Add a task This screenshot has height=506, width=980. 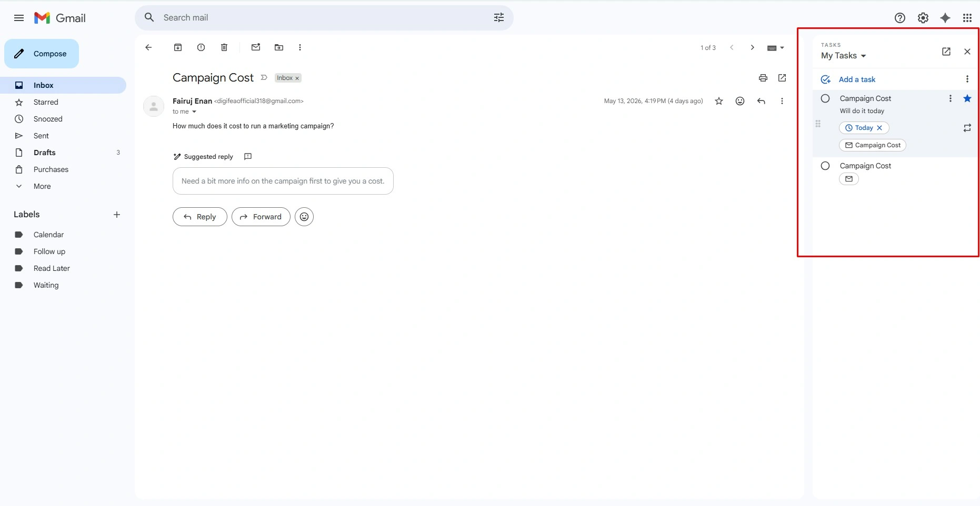click(x=848, y=79)
